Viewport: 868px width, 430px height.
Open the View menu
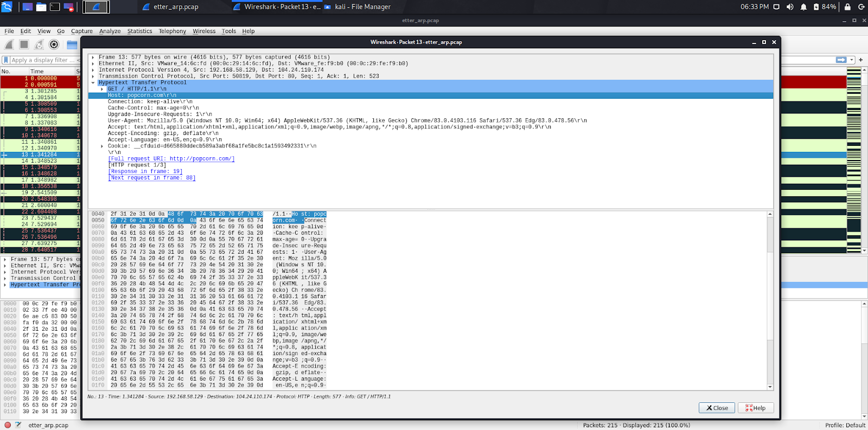tap(44, 31)
